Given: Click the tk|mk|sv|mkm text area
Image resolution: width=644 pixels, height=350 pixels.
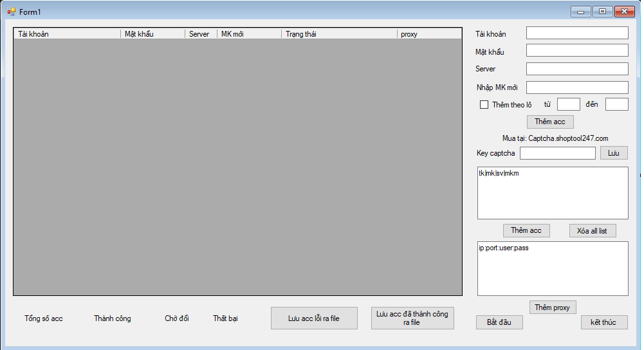Looking at the screenshot, I should pyautogui.click(x=553, y=192).
